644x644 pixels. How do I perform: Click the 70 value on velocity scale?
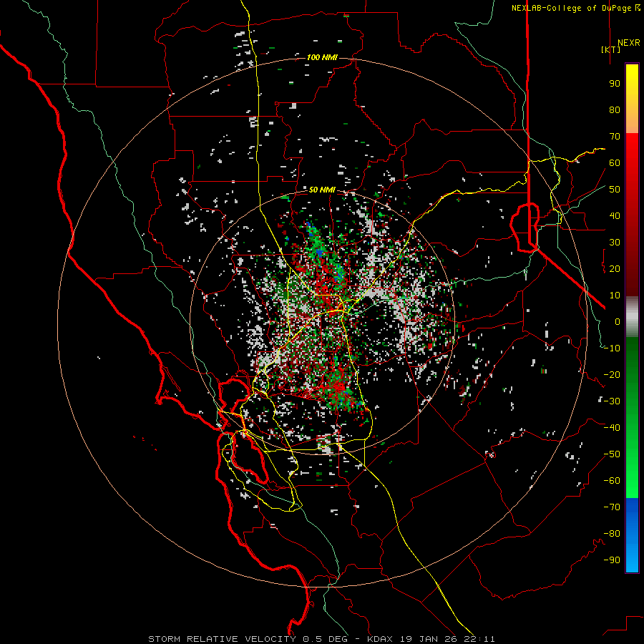point(615,137)
